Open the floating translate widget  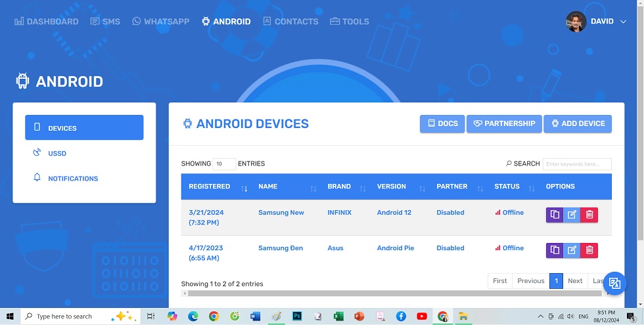click(614, 283)
